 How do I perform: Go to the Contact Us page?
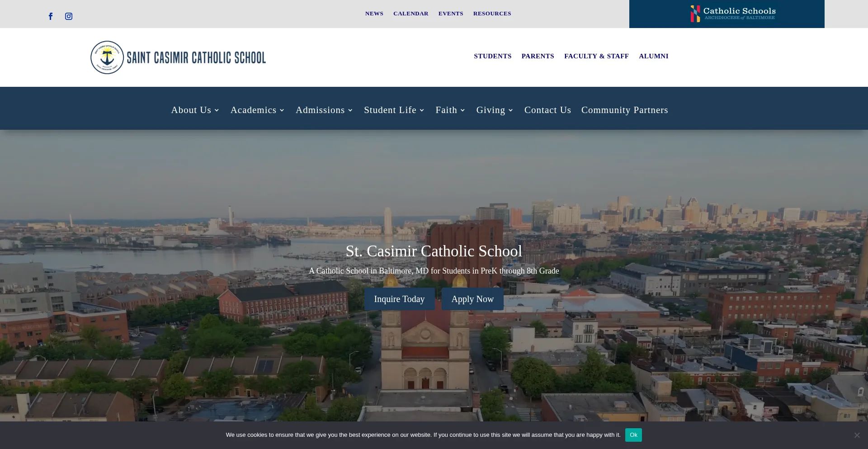[547, 110]
